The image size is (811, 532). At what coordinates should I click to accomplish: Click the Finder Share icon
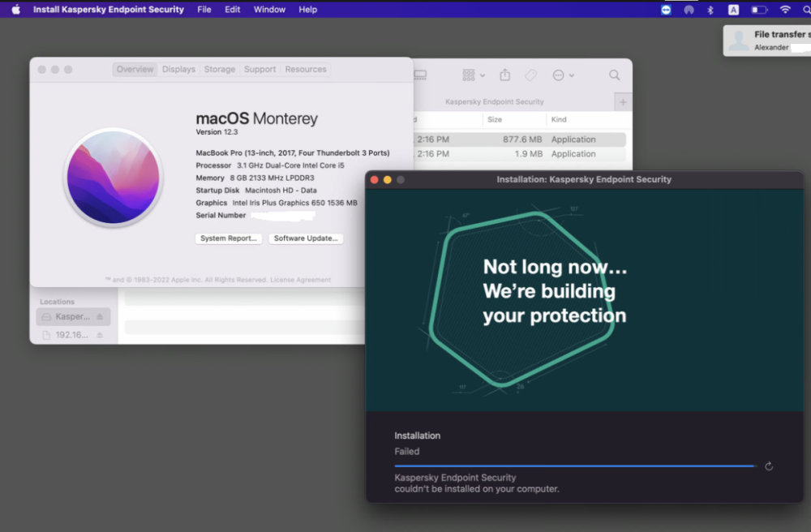point(504,75)
